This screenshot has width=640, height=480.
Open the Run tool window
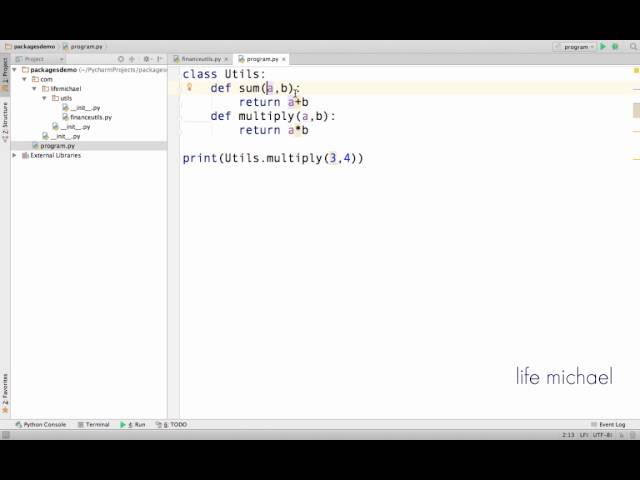point(133,424)
